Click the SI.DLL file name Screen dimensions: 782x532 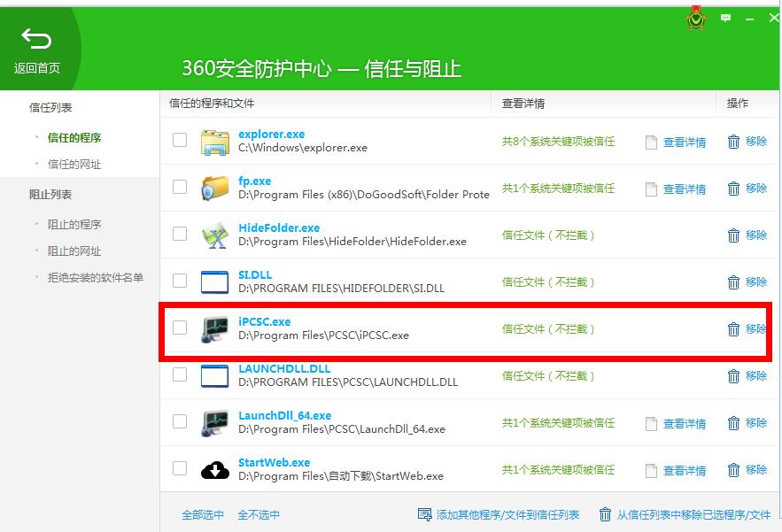pyautogui.click(x=255, y=274)
